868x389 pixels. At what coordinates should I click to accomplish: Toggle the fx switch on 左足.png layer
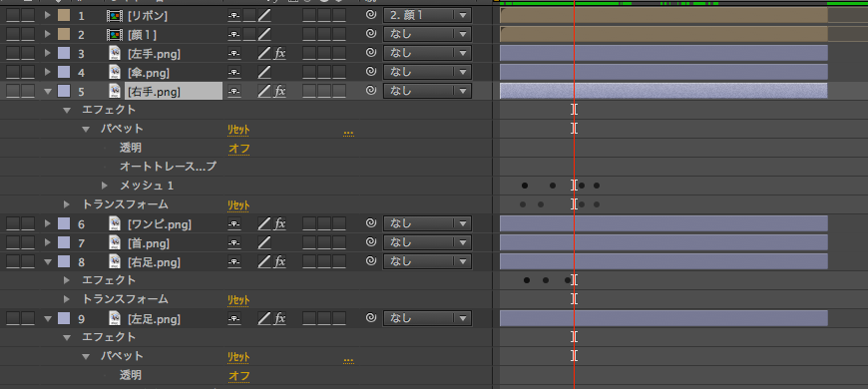click(280, 318)
